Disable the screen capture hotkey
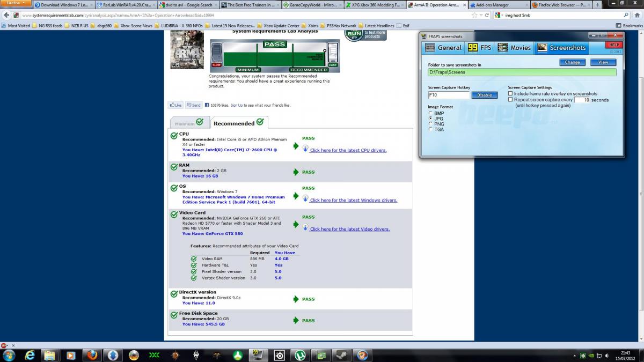This screenshot has width=644, height=362. (x=485, y=95)
